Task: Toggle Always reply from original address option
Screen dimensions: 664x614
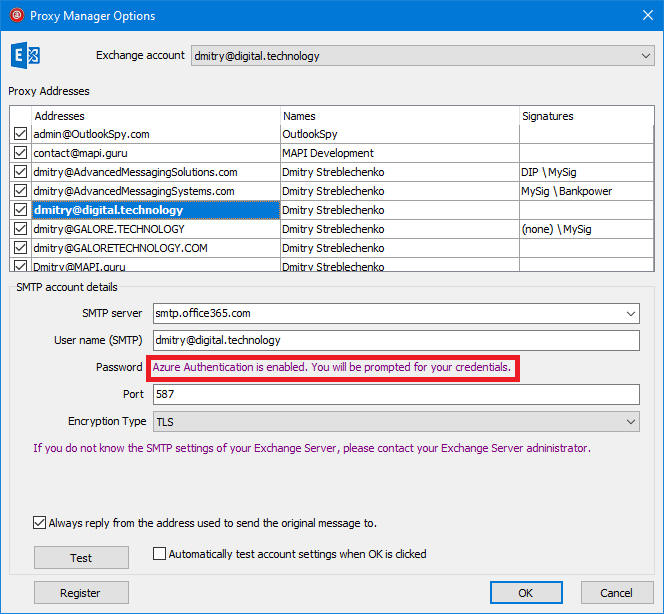Action: tap(39, 523)
